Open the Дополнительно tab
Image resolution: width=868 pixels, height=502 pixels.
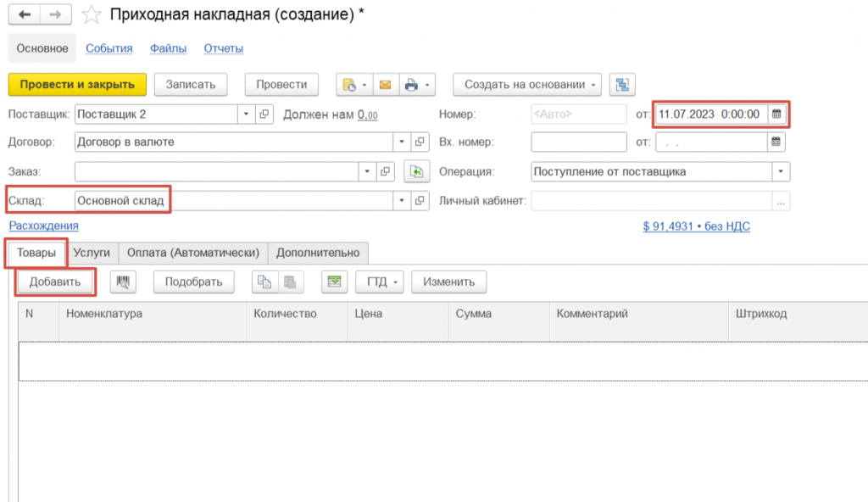pyautogui.click(x=318, y=252)
